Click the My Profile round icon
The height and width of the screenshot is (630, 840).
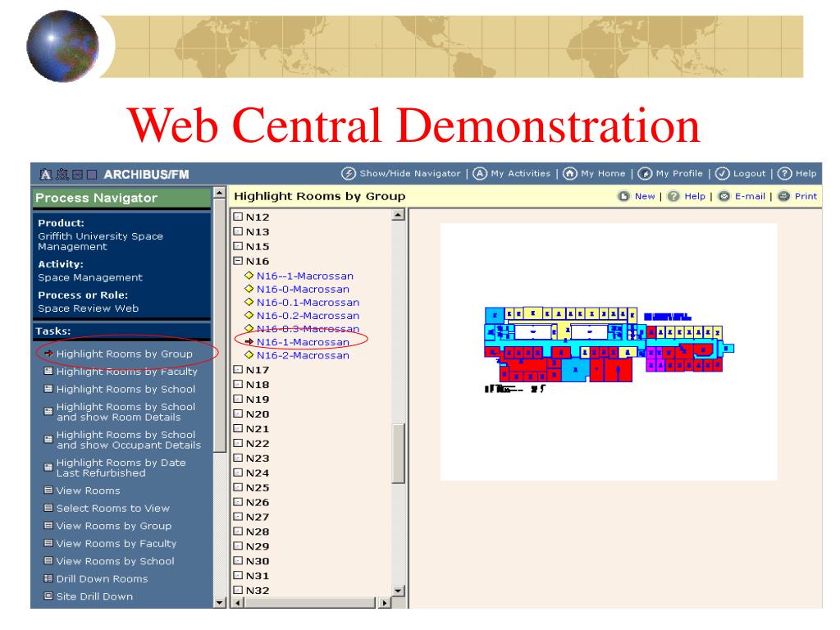coord(645,174)
